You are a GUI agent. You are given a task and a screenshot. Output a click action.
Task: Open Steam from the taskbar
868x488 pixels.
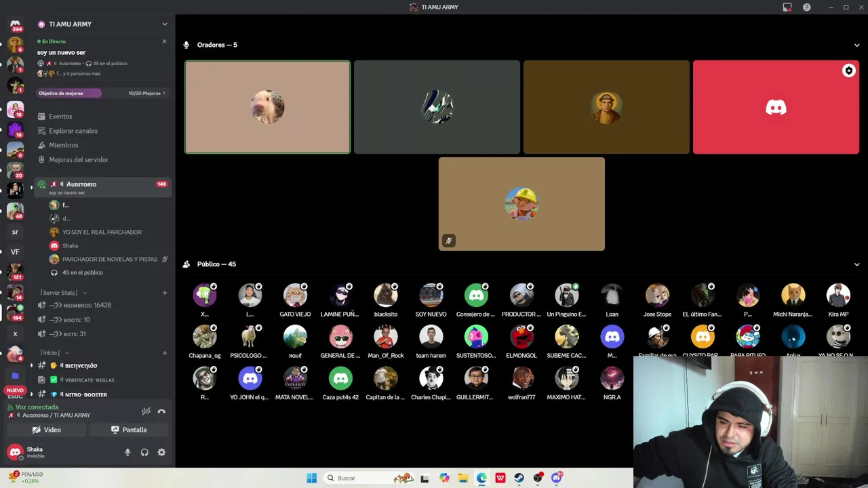pos(519,478)
